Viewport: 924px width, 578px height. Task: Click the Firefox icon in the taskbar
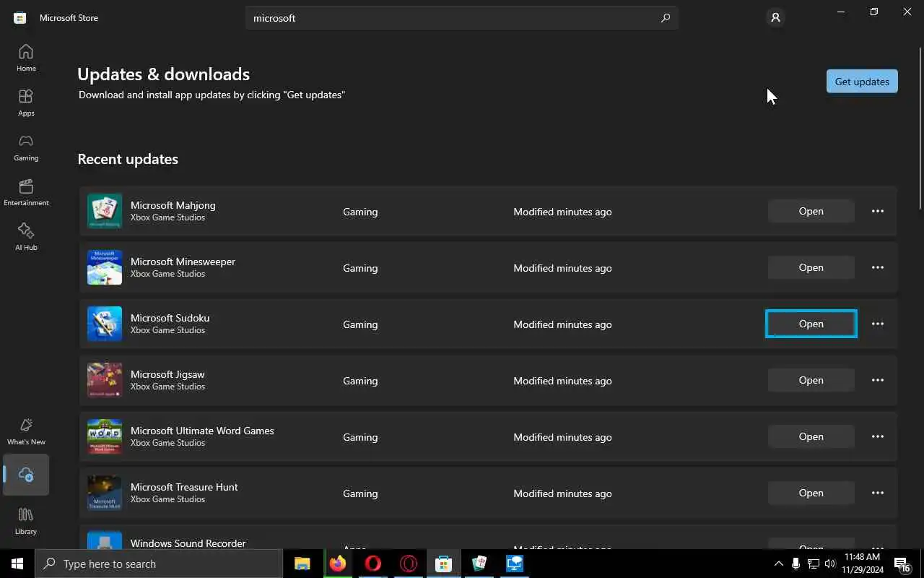pyautogui.click(x=338, y=564)
